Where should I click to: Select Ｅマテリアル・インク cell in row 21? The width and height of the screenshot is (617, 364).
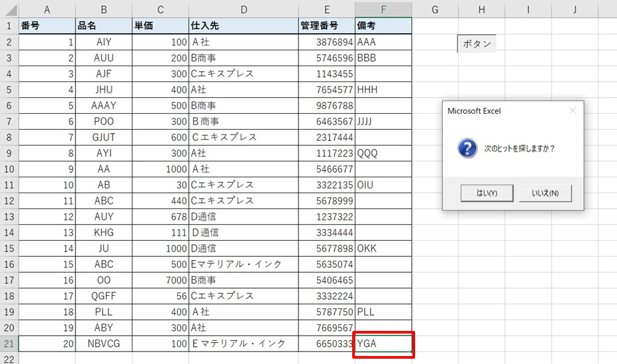click(244, 343)
